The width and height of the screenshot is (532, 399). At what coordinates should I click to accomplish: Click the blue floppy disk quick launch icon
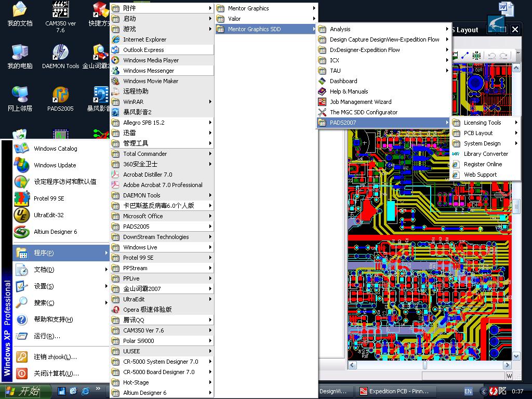(61, 391)
